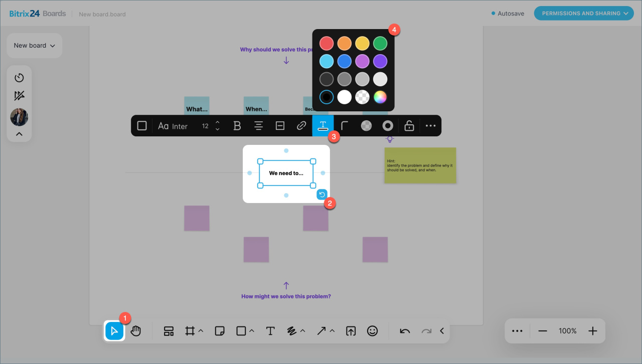
Task: Click the upload media icon
Action: (351, 331)
